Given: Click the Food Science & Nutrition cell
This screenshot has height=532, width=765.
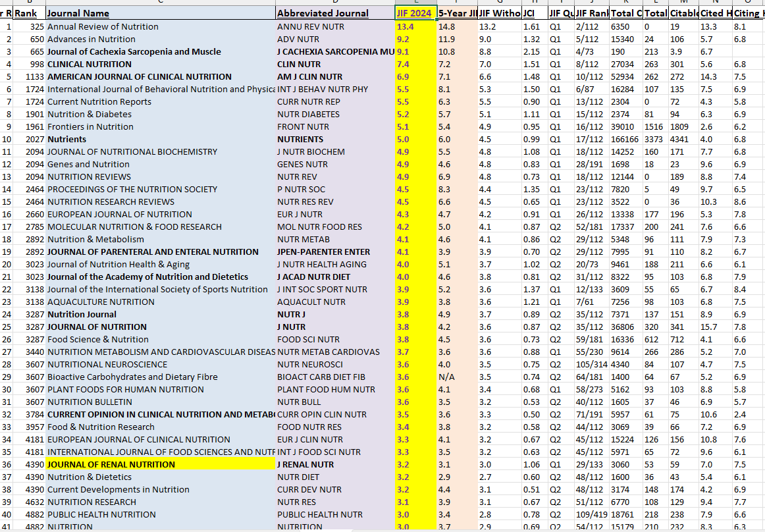Looking at the screenshot, I should (x=161, y=340).
